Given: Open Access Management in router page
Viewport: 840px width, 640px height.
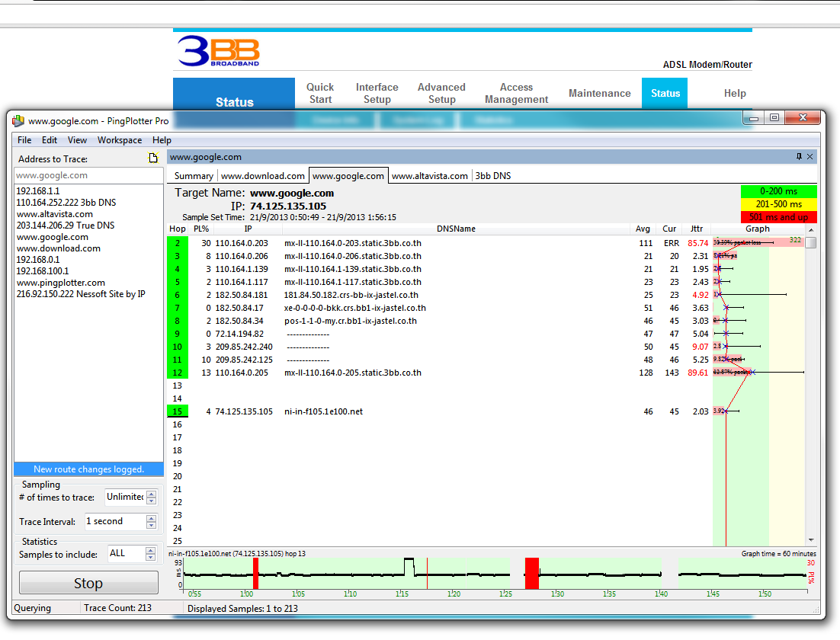Looking at the screenshot, I should point(517,93).
